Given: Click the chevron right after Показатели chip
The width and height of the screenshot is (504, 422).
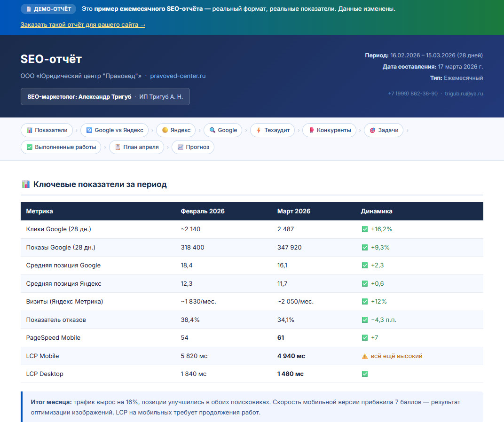Looking at the screenshot, I should pos(77,130).
